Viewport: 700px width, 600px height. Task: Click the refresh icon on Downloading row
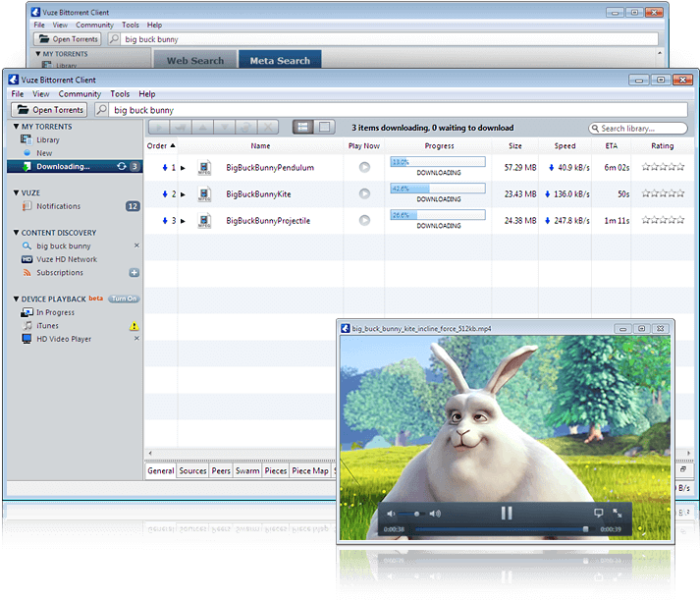[122, 167]
